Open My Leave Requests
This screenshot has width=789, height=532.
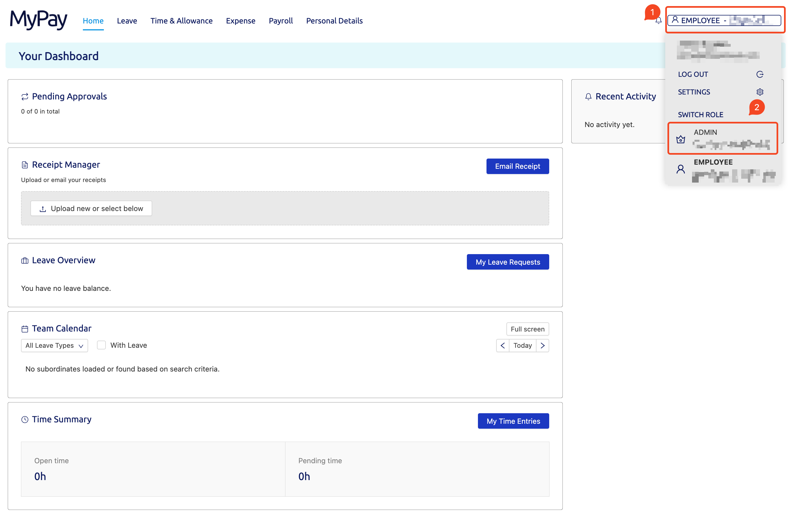click(x=508, y=262)
